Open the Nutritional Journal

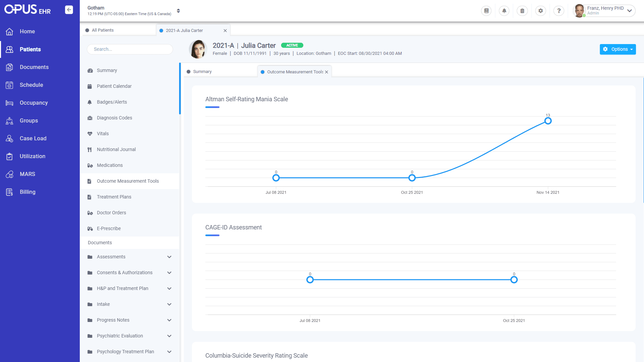pos(116,149)
